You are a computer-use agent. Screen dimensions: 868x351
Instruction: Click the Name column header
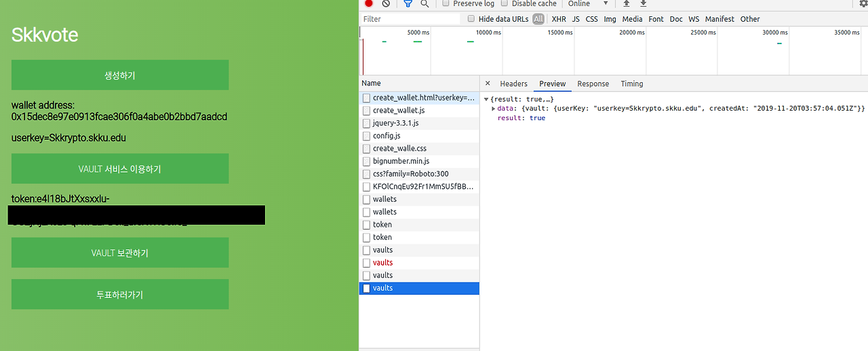coord(419,84)
